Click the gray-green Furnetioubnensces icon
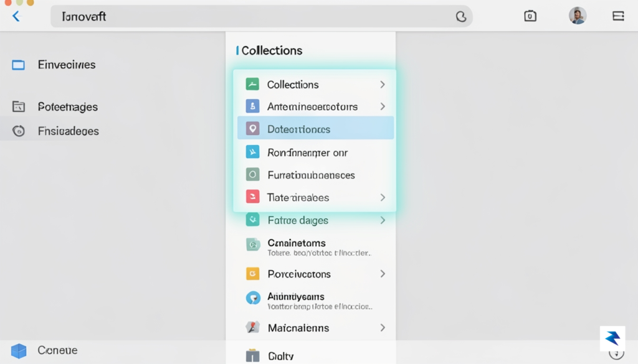Screen dimensions: 638x364 252,174
